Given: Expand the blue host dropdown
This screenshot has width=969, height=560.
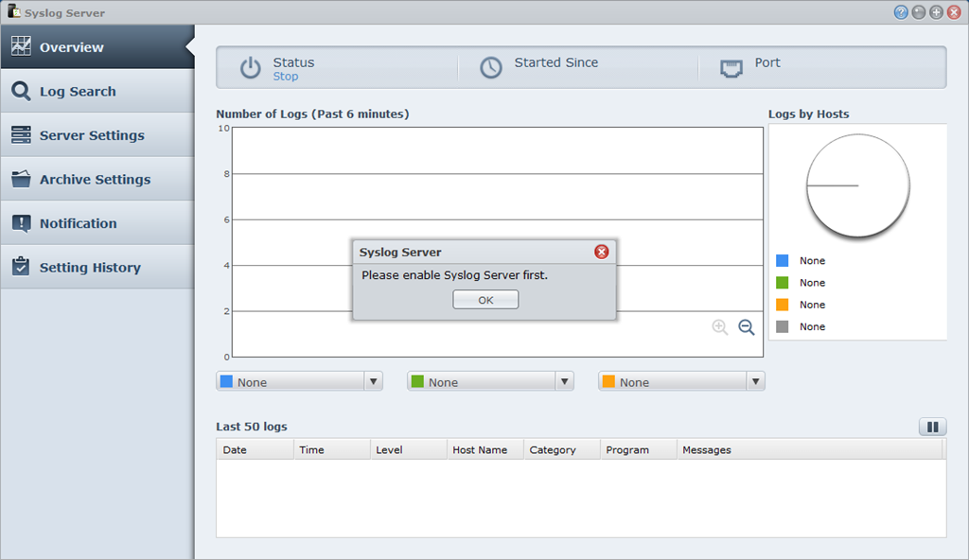Looking at the screenshot, I should (x=373, y=382).
